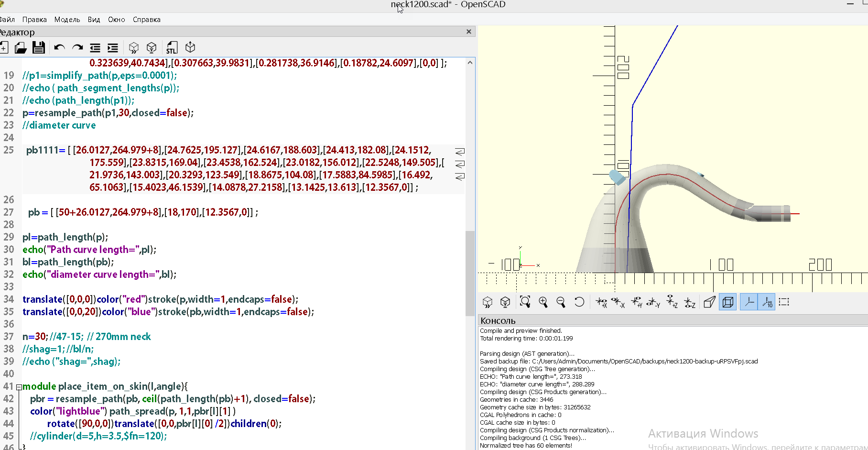Toggle the Show Axes button
Image resolution: width=868 pixels, height=450 pixels.
tap(749, 302)
